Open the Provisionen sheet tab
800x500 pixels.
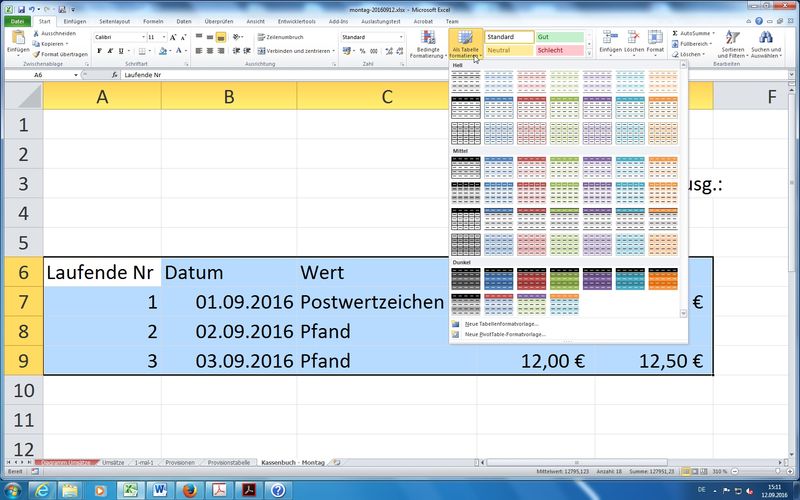[x=180, y=462]
